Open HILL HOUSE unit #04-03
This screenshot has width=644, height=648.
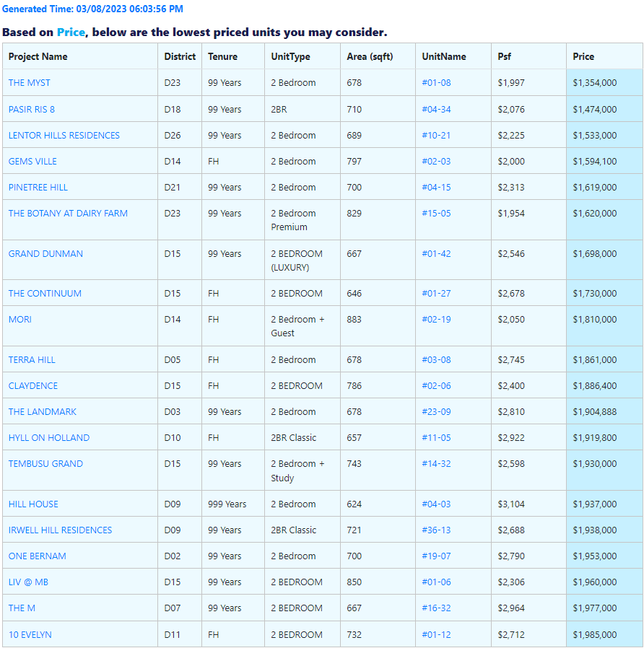click(x=436, y=504)
